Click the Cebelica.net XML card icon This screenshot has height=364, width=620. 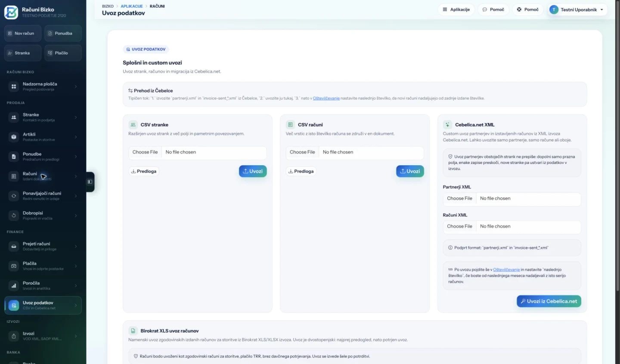447,125
